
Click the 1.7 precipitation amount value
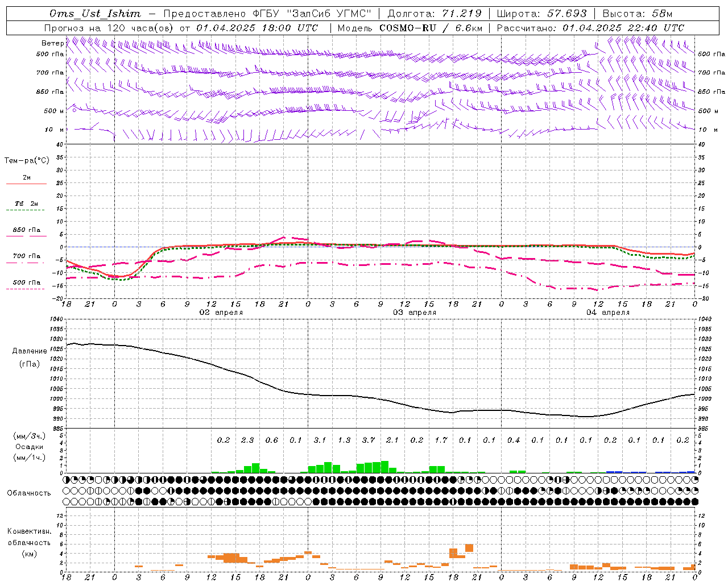441,440
